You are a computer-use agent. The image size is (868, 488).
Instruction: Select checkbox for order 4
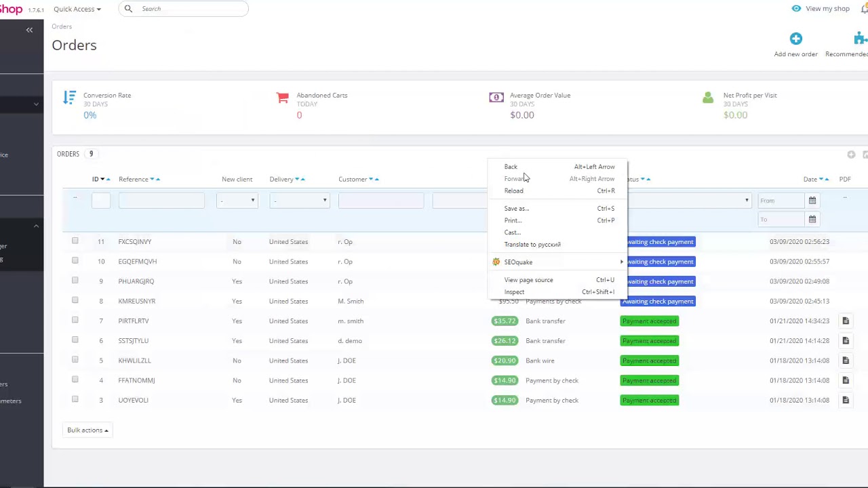pos(75,380)
